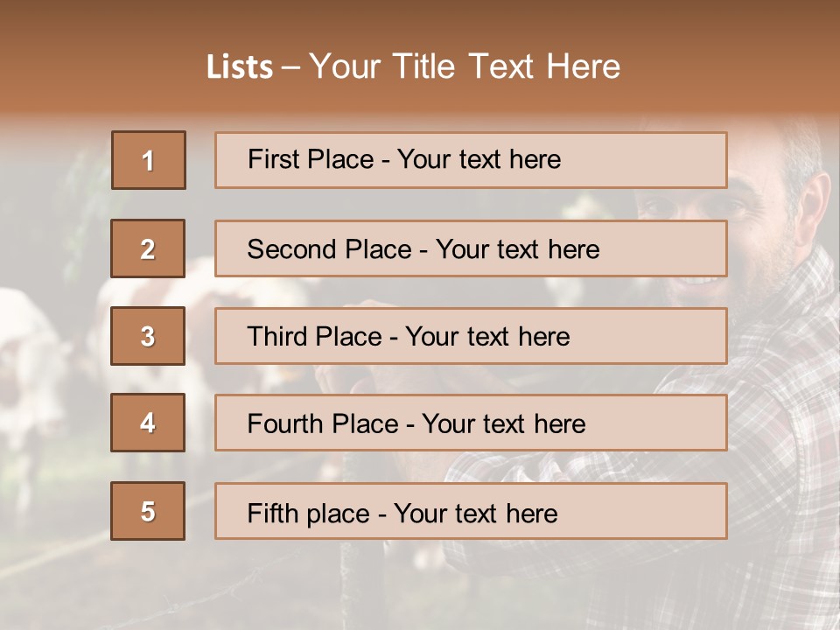
Task: Select the Fourth Place text box
Action: point(471,423)
